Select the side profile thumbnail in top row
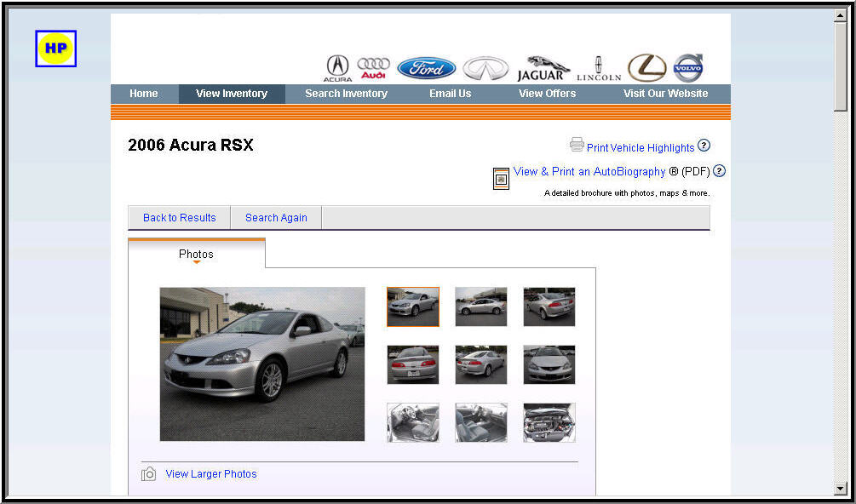This screenshot has height=504, width=856. pos(481,306)
